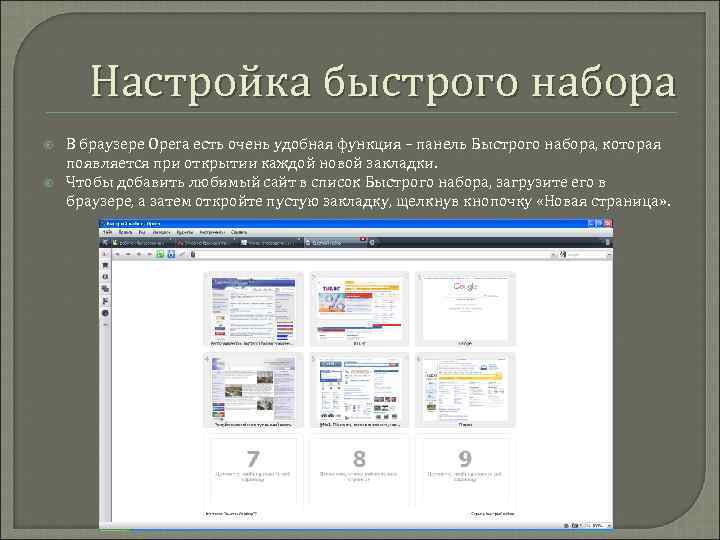Open the Вид menu
The height and width of the screenshot is (540, 720).
click(x=142, y=232)
